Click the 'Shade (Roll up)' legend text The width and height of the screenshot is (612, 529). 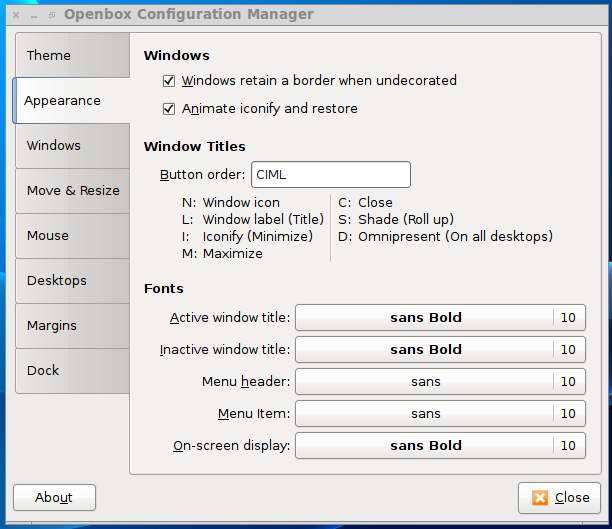406,219
